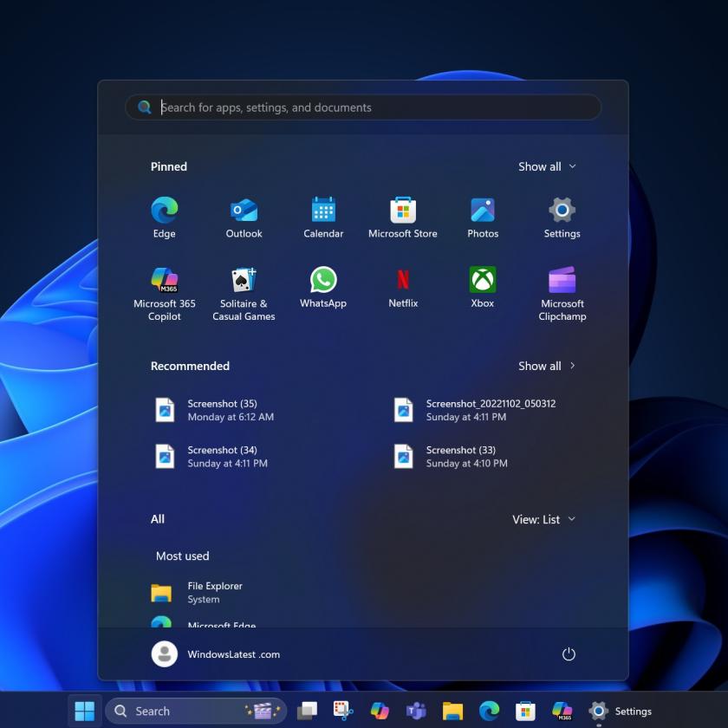The height and width of the screenshot is (728, 728).
Task: Show all Recommended items
Action: [x=547, y=366]
